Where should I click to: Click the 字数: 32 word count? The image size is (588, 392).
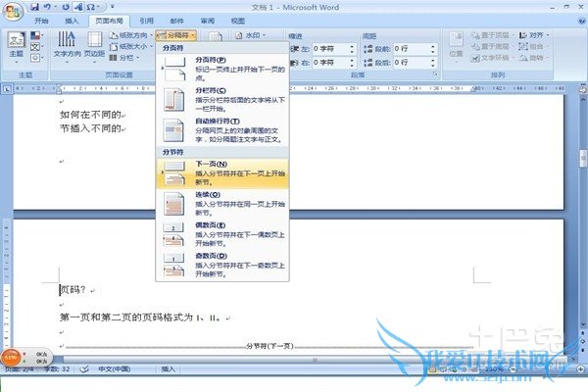tap(57, 369)
